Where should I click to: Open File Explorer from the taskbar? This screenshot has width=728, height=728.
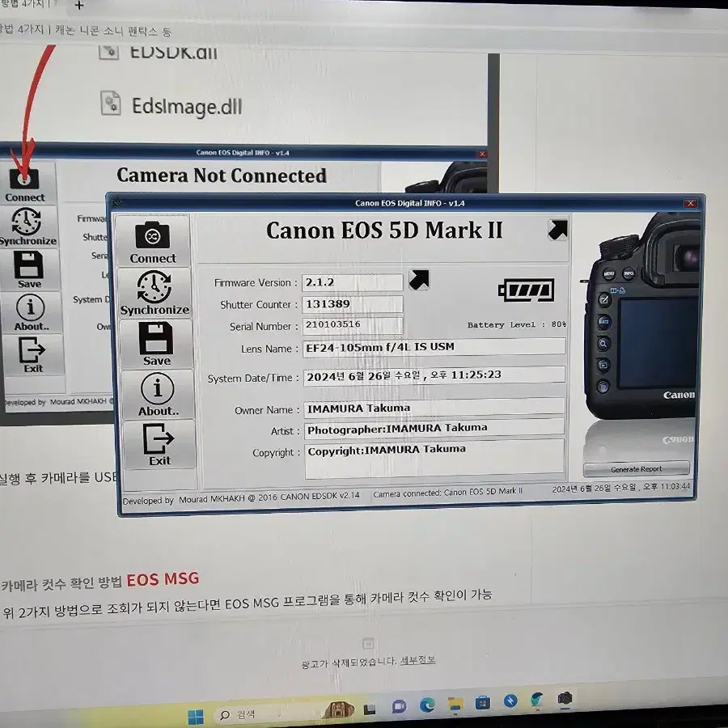coord(455,704)
